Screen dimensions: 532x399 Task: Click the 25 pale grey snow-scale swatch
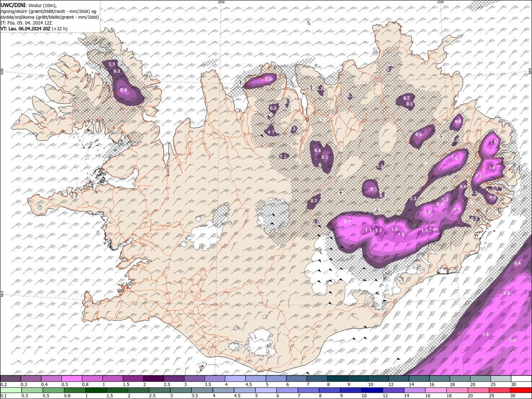pos(500,379)
